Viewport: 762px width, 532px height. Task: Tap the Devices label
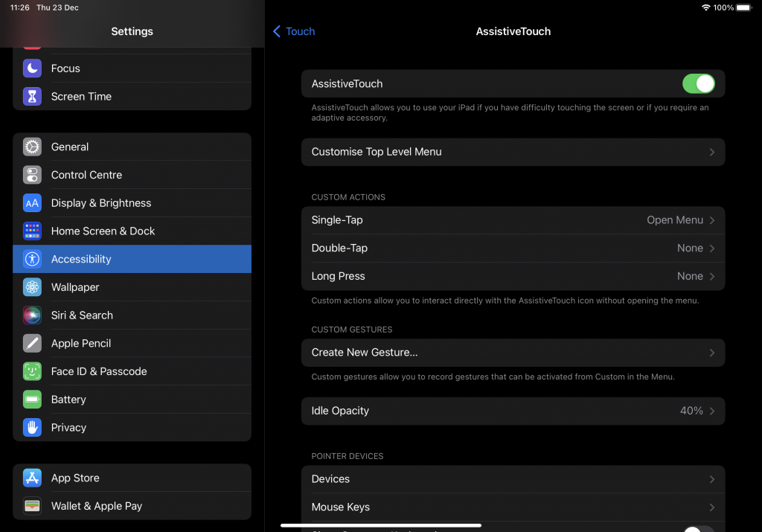tap(330, 479)
